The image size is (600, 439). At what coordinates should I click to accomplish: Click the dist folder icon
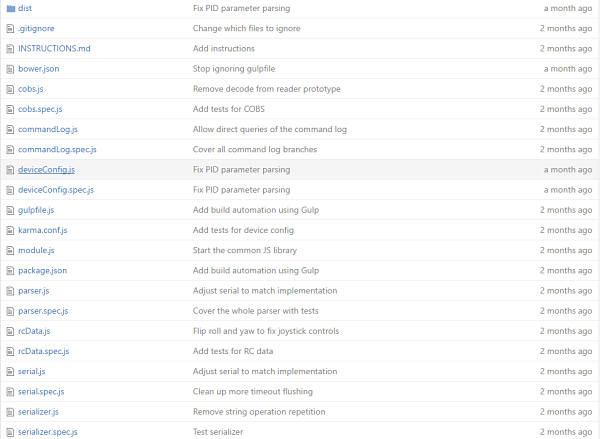pos(9,8)
